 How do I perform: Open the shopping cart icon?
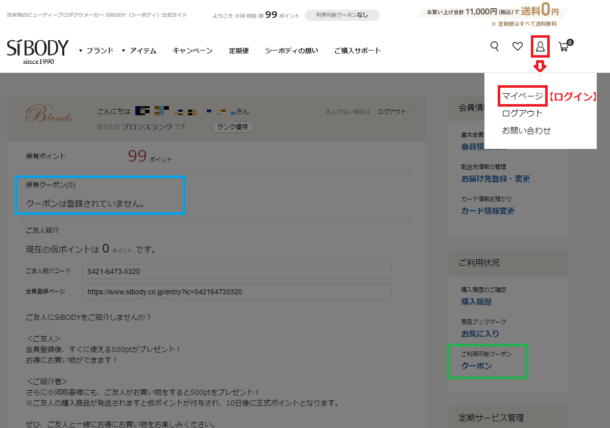coord(565,46)
